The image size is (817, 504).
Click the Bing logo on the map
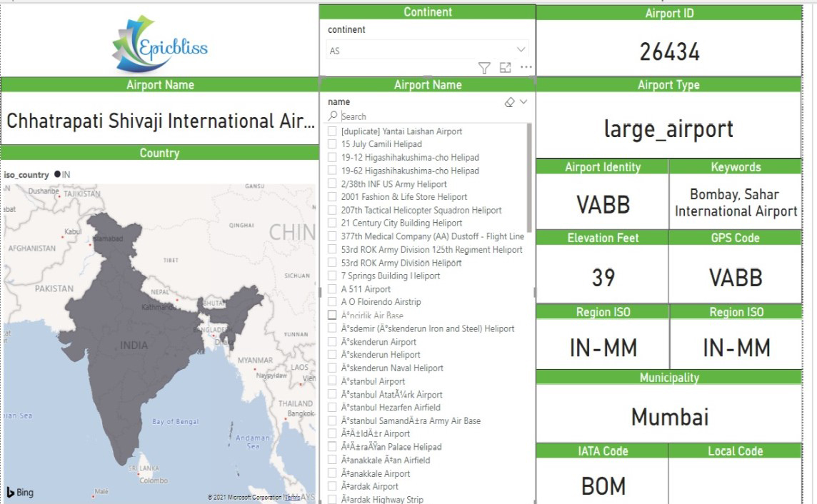click(20, 493)
